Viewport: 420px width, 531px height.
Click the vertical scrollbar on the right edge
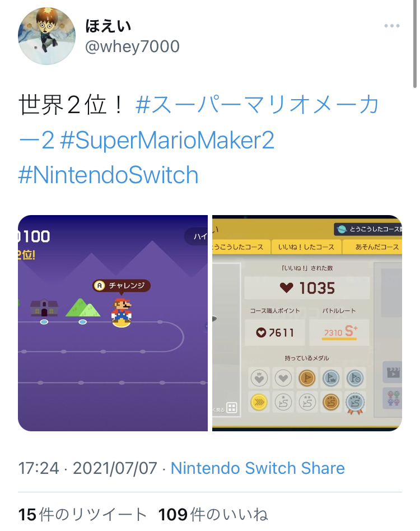point(415,44)
